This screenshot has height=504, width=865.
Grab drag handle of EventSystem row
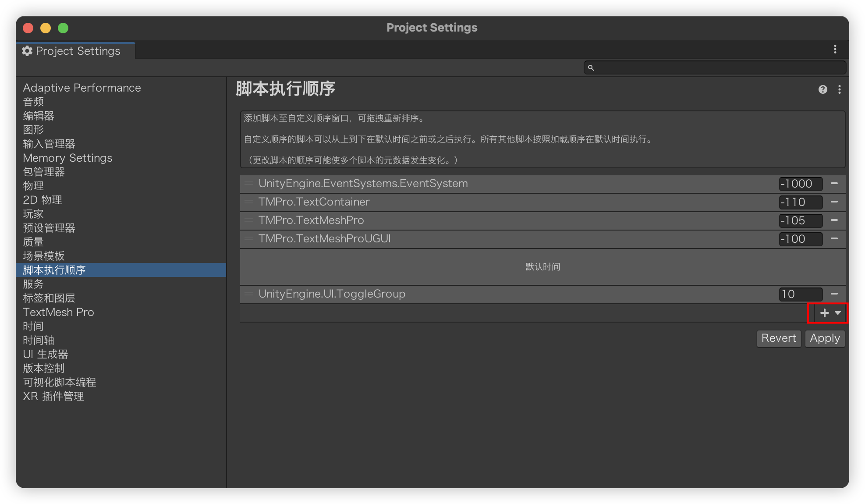click(249, 184)
